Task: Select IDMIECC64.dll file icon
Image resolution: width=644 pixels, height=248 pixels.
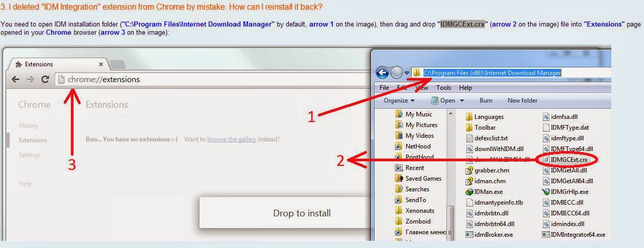Action: point(546,213)
